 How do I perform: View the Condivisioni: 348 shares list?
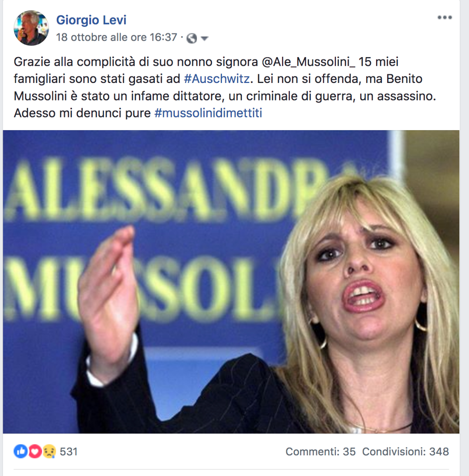(x=405, y=452)
